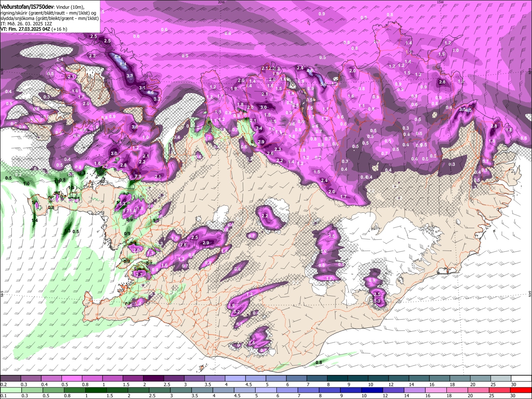Click the '0.1' label in the bottom legend row
Viewport: 532px width, 399px height.
point(3,396)
